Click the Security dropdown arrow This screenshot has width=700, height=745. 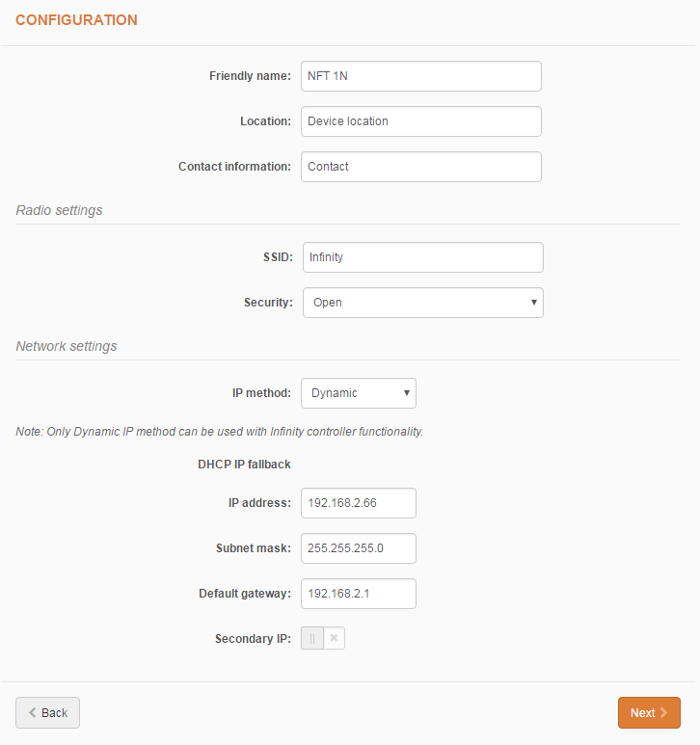click(x=533, y=303)
